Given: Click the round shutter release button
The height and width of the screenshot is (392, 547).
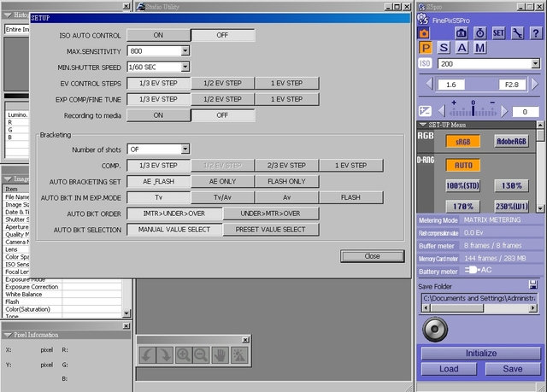Looking at the screenshot, I should 435,329.
